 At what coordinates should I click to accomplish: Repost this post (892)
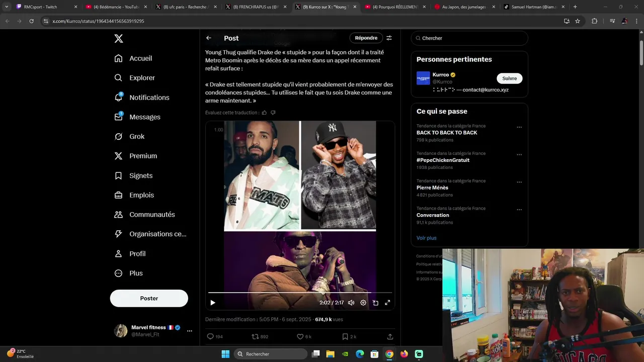click(260, 336)
